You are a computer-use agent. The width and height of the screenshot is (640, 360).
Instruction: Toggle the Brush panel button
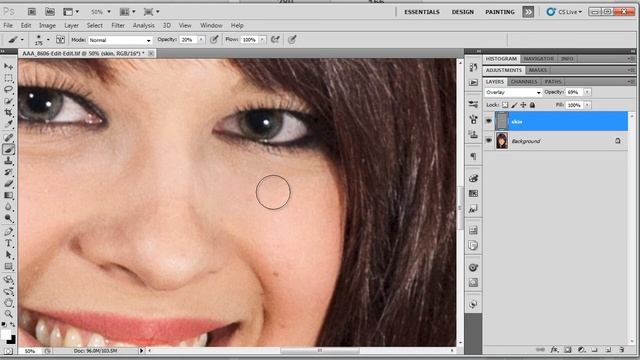point(60,40)
